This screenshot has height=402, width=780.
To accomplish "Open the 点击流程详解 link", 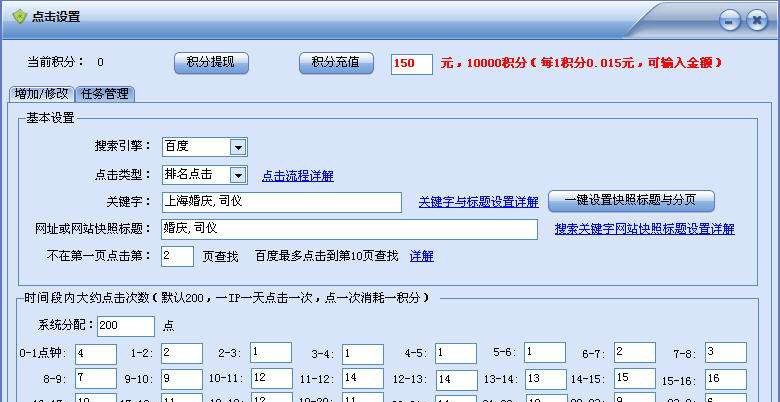I will (x=298, y=176).
